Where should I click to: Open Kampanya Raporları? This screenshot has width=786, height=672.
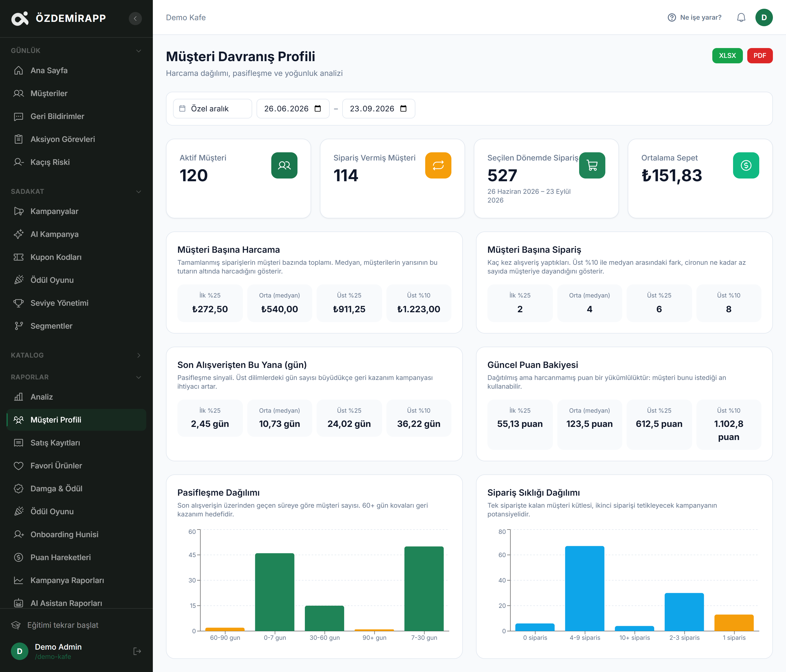pos(76,581)
